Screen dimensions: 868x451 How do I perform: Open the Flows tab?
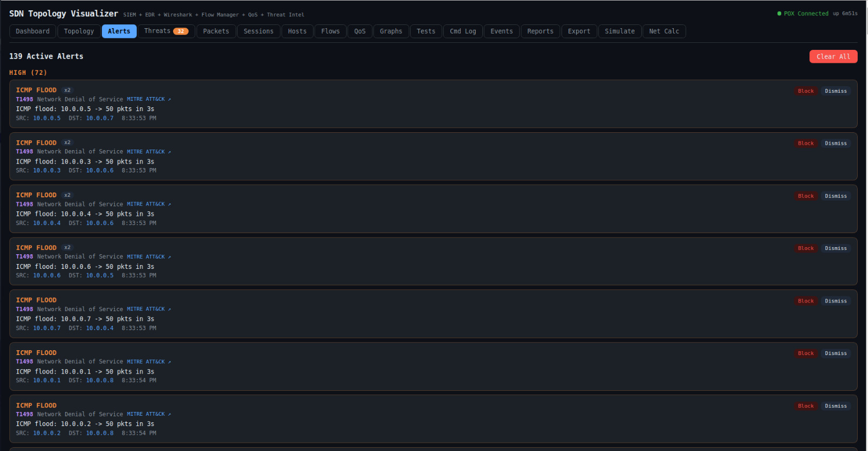(x=330, y=31)
